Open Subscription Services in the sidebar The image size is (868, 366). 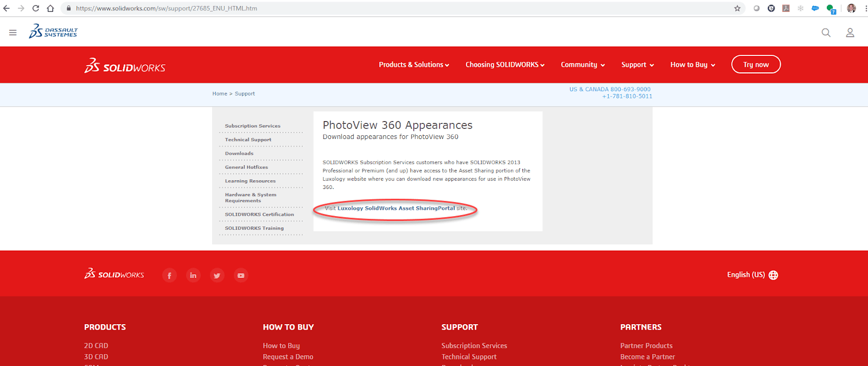253,126
